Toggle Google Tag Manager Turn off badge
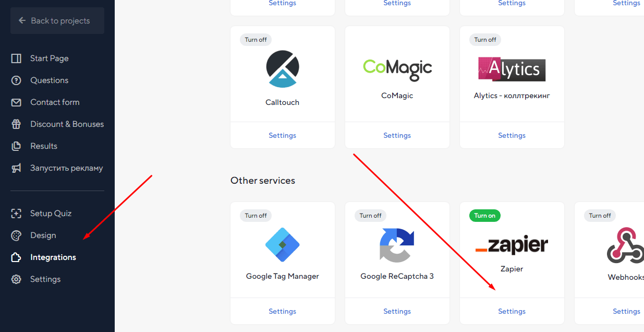The image size is (644, 332). [x=256, y=216]
